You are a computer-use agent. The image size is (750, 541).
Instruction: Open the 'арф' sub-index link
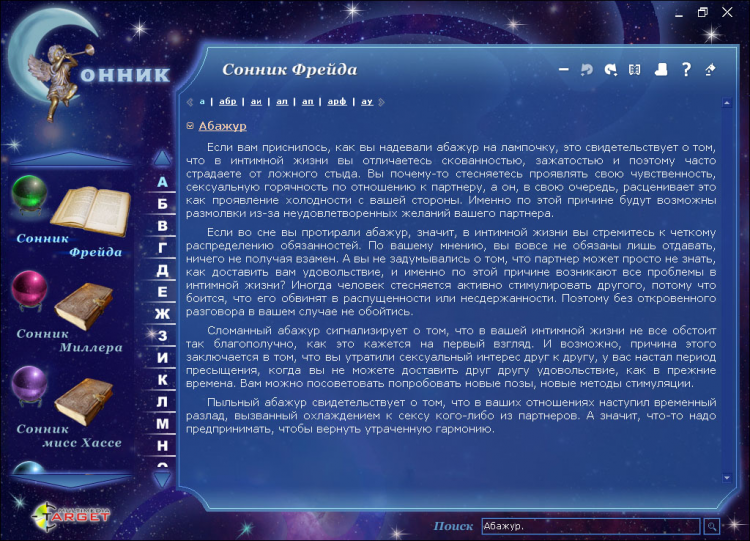pyautogui.click(x=338, y=102)
